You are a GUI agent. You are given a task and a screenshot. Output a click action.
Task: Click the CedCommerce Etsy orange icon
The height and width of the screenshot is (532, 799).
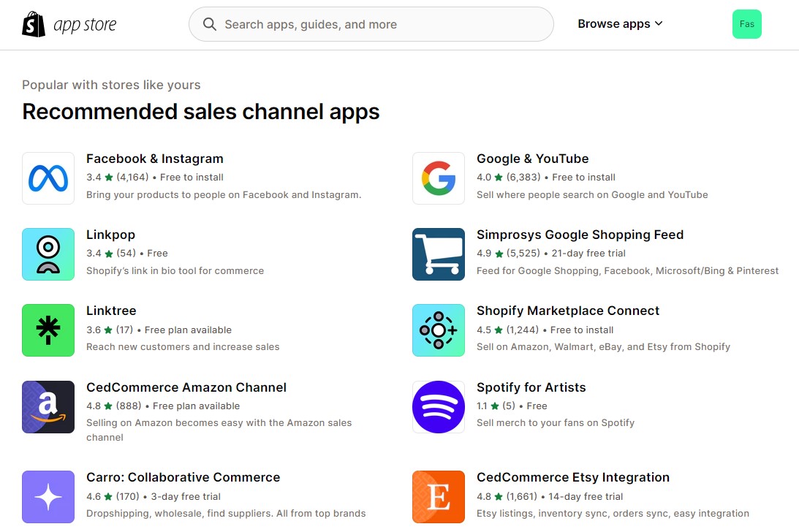pyautogui.click(x=439, y=497)
